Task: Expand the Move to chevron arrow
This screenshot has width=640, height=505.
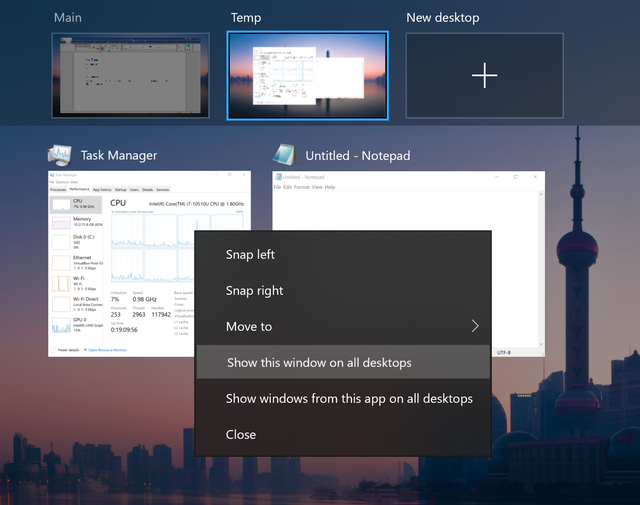Action: [475, 326]
